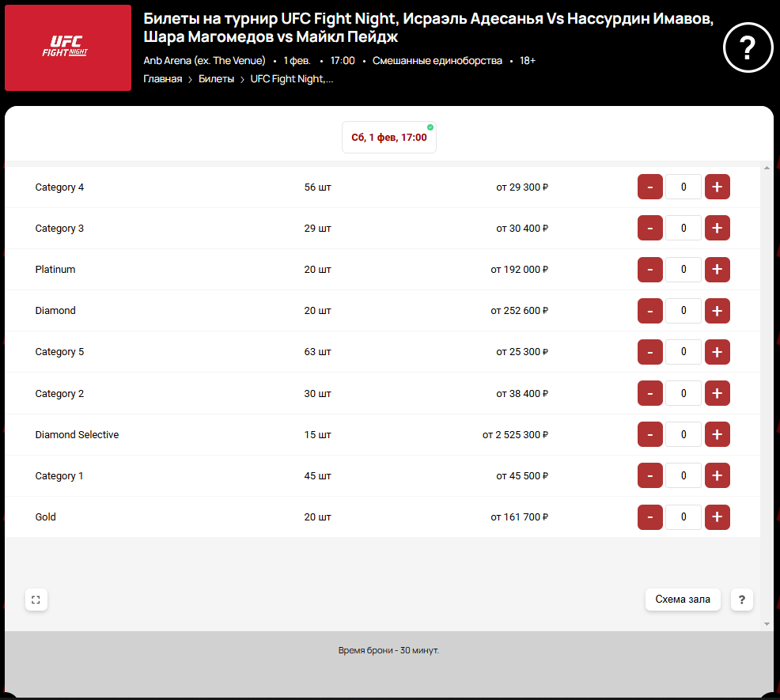The image size is (780, 700).
Task: Click the scrollbar down arrow
Action: pos(767,623)
